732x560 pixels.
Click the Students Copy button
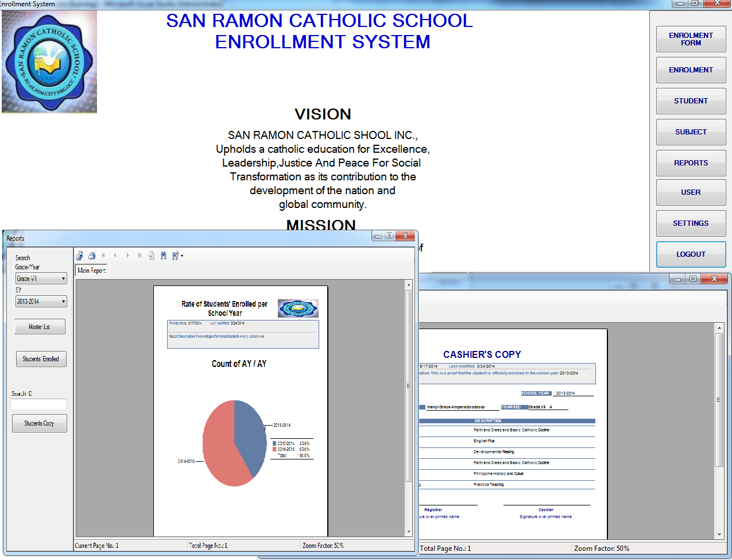tap(40, 423)
